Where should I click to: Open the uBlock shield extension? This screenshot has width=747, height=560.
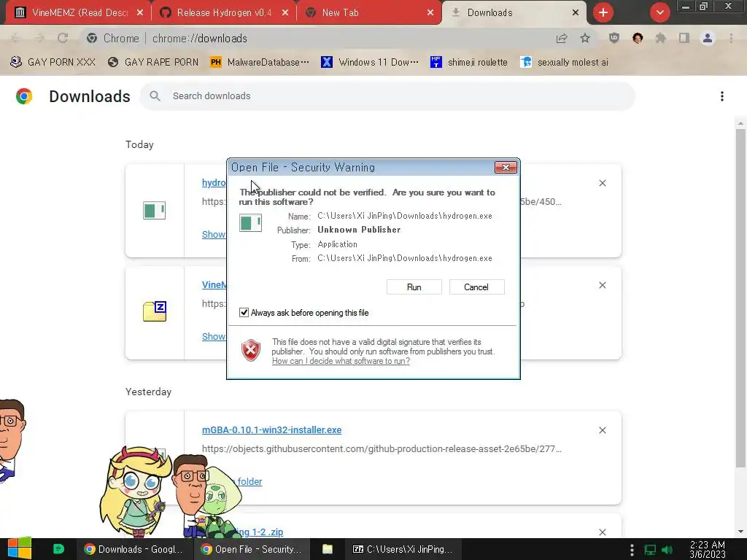tap(614, 38)
